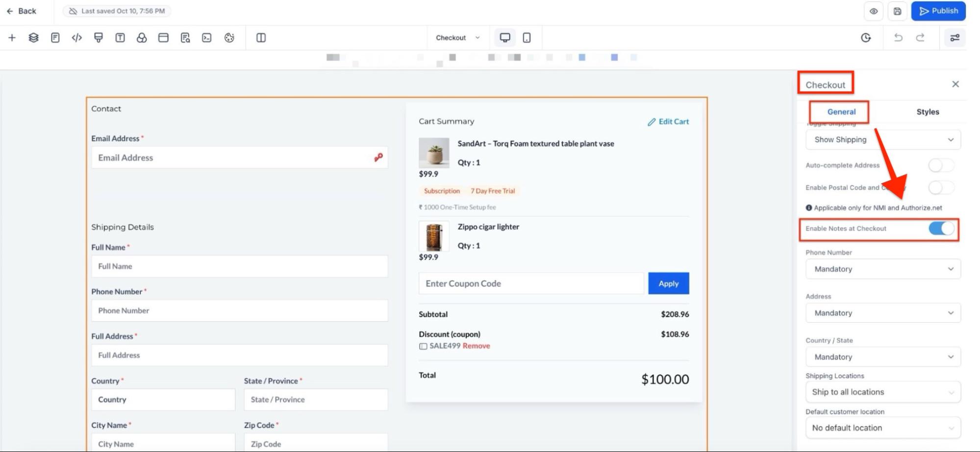Open version history clock icon
980x452 pixels.
click(866, 38)
